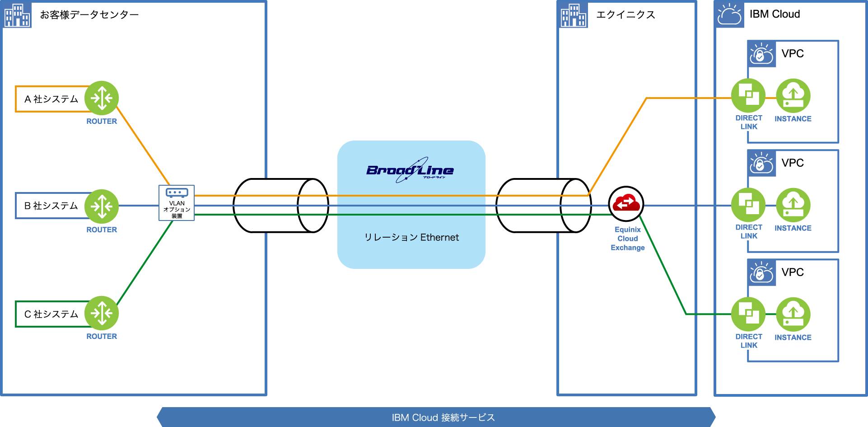Click the ROUTER label under A社システム

[x=102, y=121]
